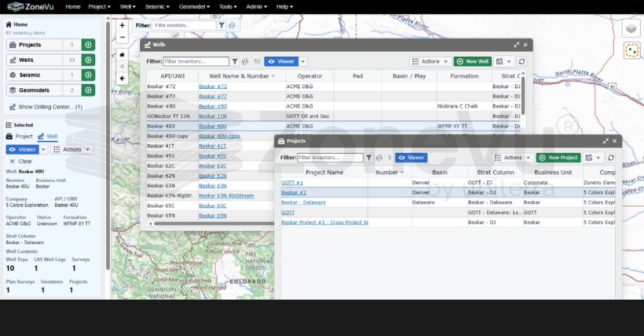Add a new well with the green plus
Viewport: 644px width, 336px height.
(88, 60)
